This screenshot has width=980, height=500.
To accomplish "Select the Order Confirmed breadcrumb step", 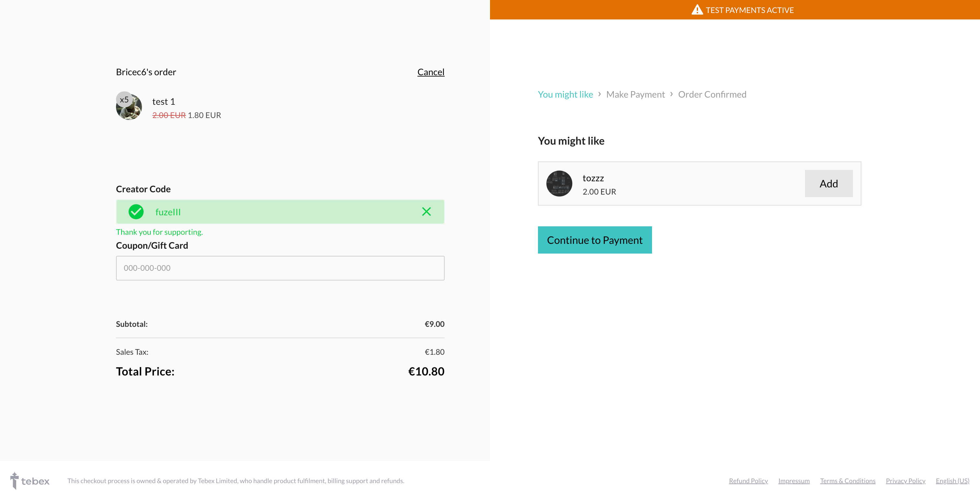I will click(x=712, y=94).
